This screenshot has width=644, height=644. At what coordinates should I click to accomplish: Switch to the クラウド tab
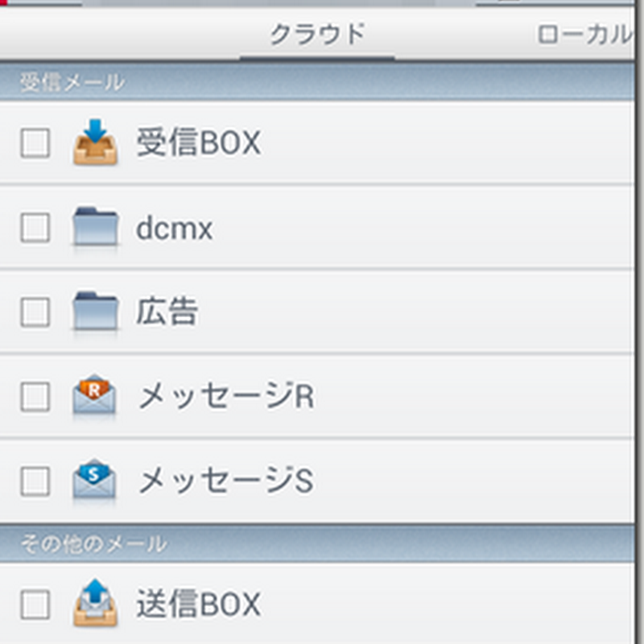click(317, 35)
